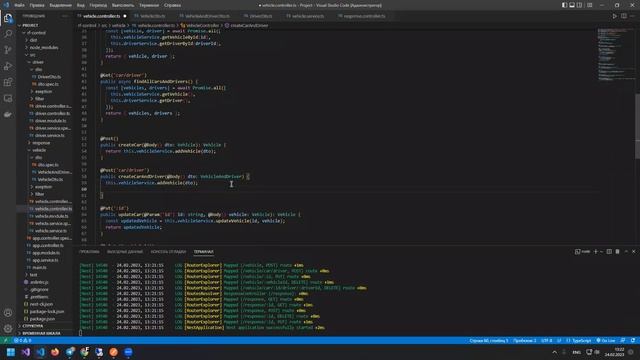The height and width of the screenshot is (360, 640).
Task: Toggle bottom panel layout icon in title bar
Action: click(x=572, y=5)
